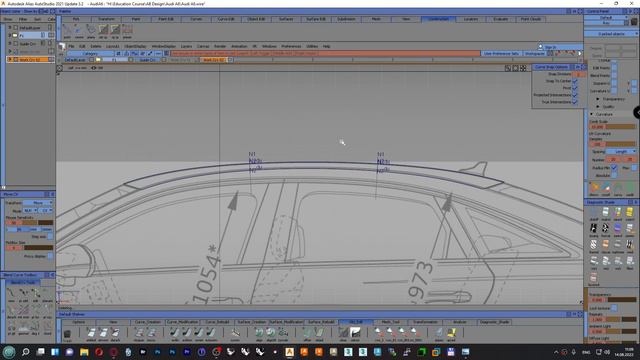The width and height of the screenshot is (640, 360).
Task: Toggle Radius Min checkbox in Curvature section
Action: tap(614, 168)
